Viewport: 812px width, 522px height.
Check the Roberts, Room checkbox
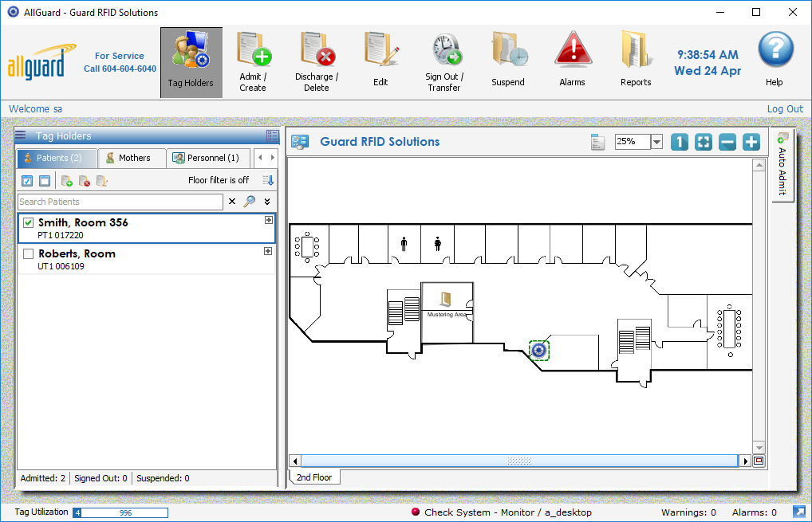(x=29, y=254)
